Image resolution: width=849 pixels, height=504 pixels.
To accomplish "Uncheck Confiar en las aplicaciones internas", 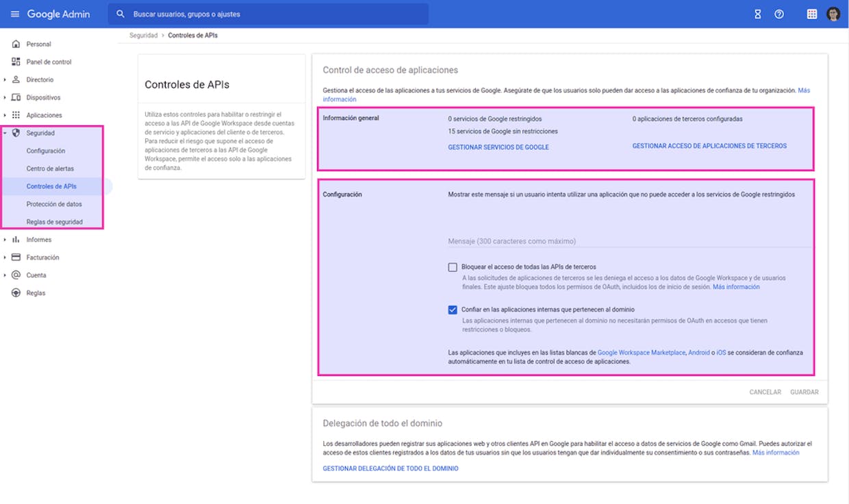I will (453, 310).
